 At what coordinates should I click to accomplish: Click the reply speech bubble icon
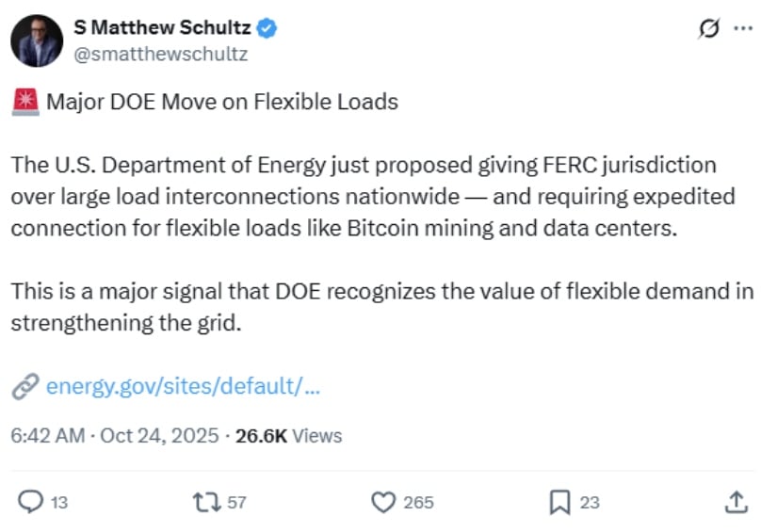click(31, 503)
